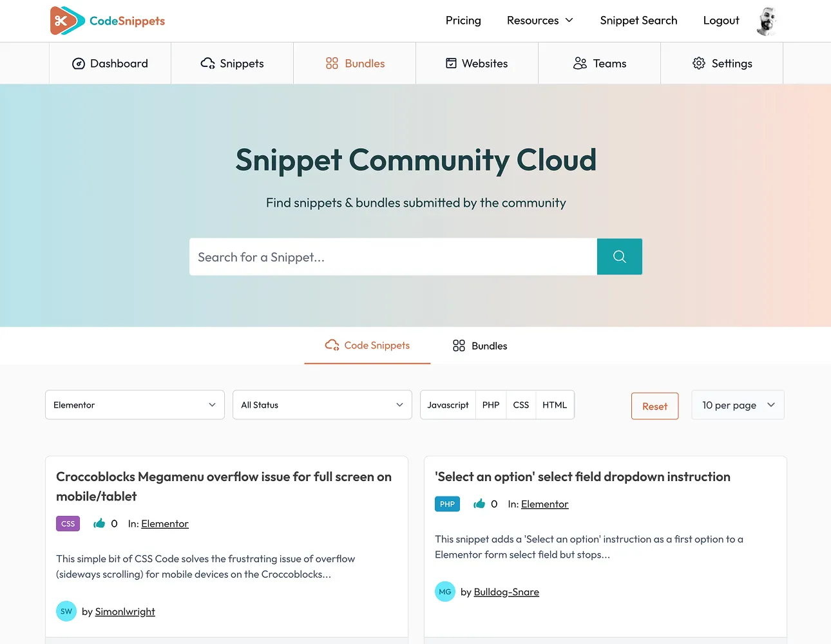Expand the Resources menu chevron
Image resolution: width=831 pixels, height=644 pixels.
569,21
